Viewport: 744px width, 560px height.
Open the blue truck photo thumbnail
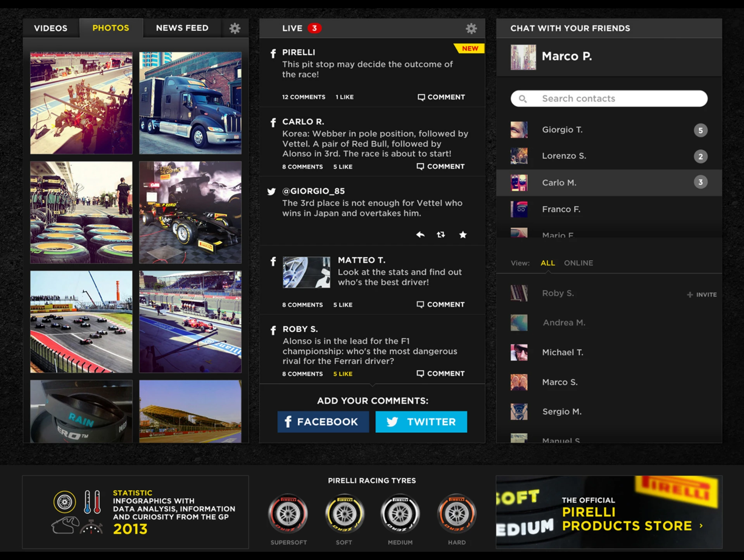(x=190, y=103)
